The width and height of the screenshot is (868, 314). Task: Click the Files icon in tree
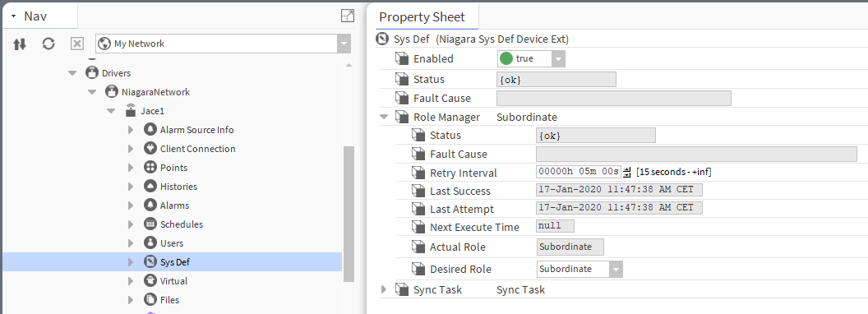(150, 299)
